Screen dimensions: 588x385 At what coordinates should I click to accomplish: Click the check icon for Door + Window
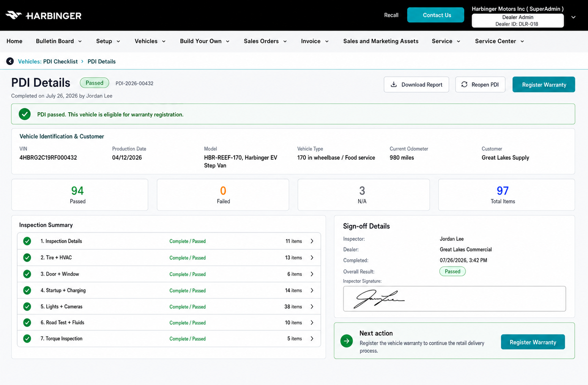pos(27,274)
